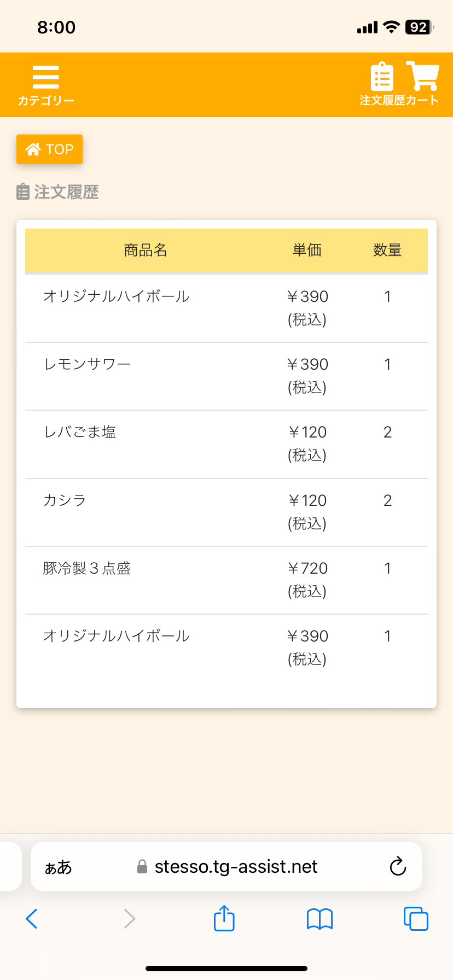The height and width of the screenshot is (980, 453).
Task: Select the 数量 column header
Action: (387, 250)
